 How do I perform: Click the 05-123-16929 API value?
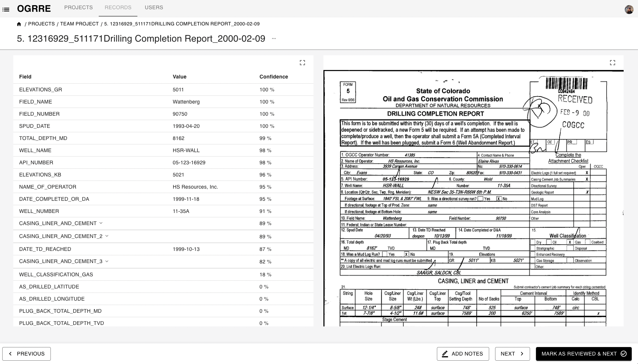point(189,162)
